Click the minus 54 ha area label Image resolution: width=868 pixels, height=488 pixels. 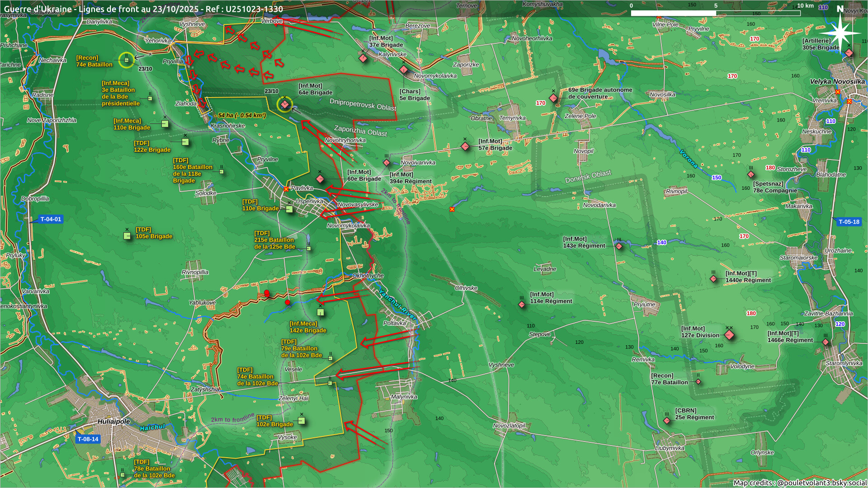click(240, 116)
